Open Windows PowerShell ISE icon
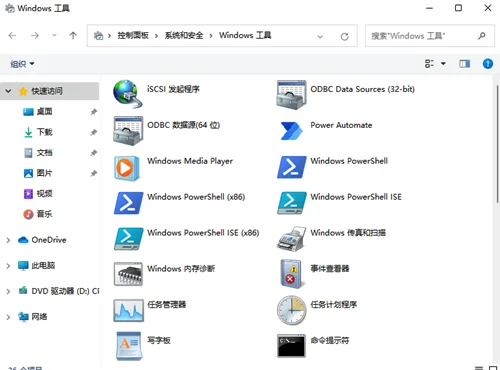Screen dimensions: 500x370 click(291, 203)
